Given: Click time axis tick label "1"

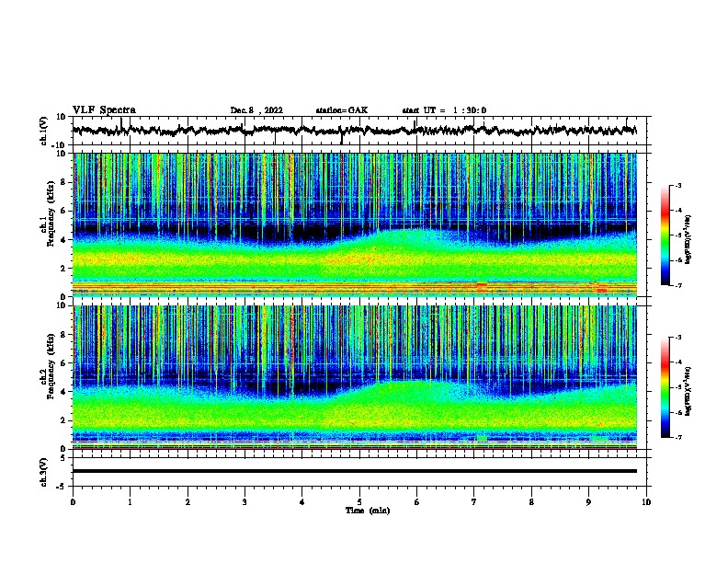Looking at the screenshot, I should tap(130, 502).
